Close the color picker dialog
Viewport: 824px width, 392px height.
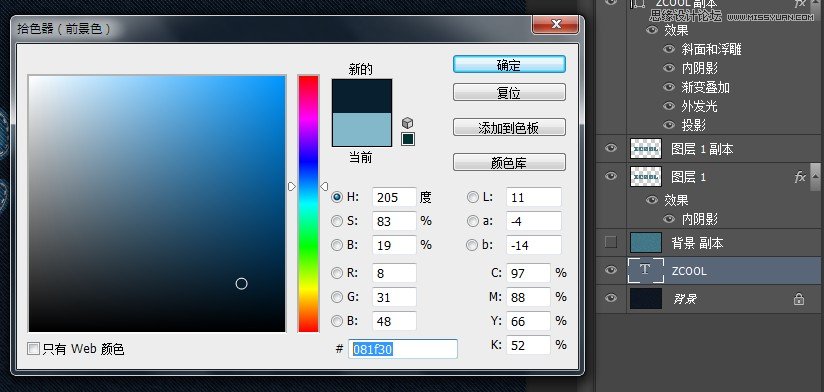[556, 24]
